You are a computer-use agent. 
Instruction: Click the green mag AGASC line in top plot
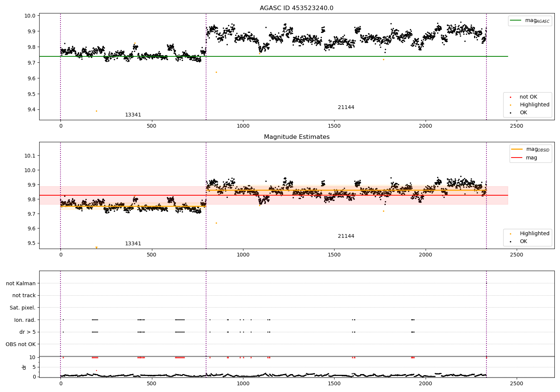273,56
